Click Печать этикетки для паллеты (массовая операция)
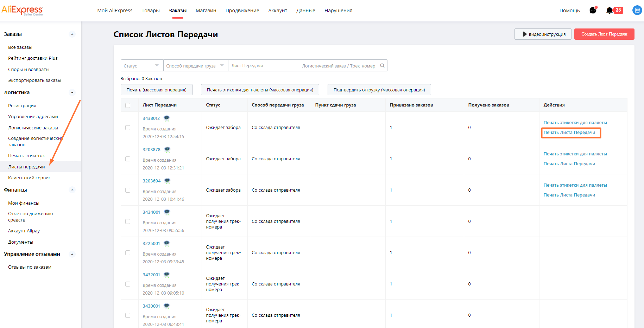Image resolution: width=644 pixels, height=328 pixels. pos(260,90)
